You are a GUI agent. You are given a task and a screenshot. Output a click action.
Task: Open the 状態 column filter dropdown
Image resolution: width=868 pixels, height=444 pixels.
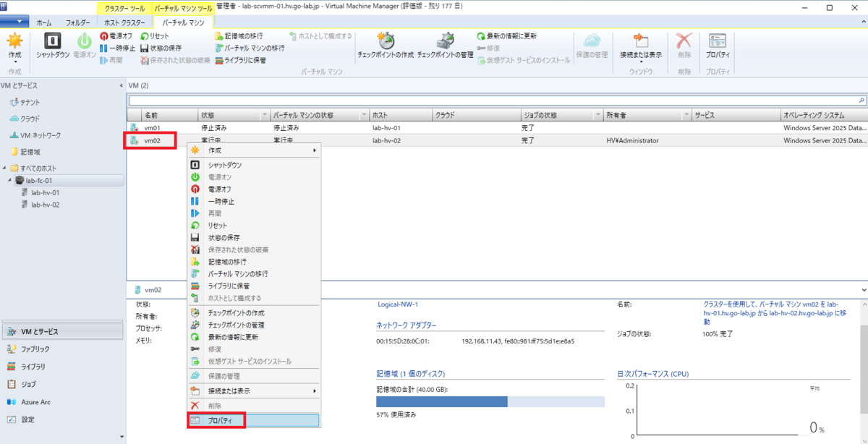click(264, 116)
